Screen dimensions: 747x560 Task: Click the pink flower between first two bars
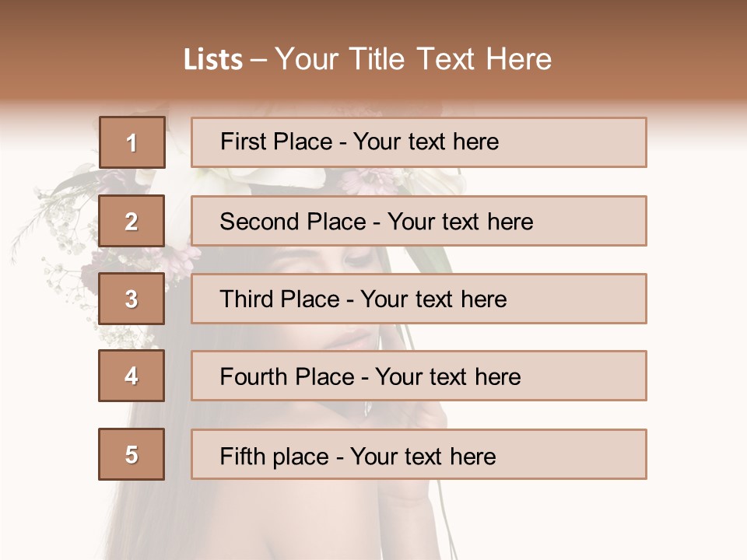366,181
